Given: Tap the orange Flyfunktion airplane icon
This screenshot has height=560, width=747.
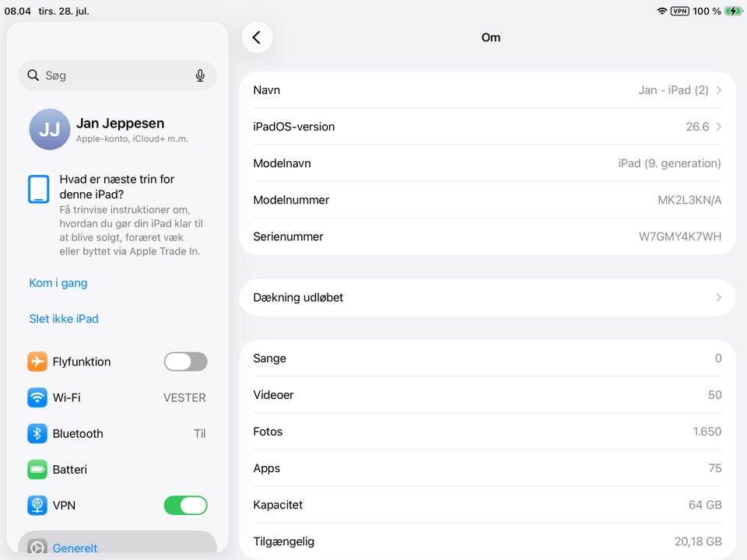Looking at the screenshot, I should (x=37, y=362).
